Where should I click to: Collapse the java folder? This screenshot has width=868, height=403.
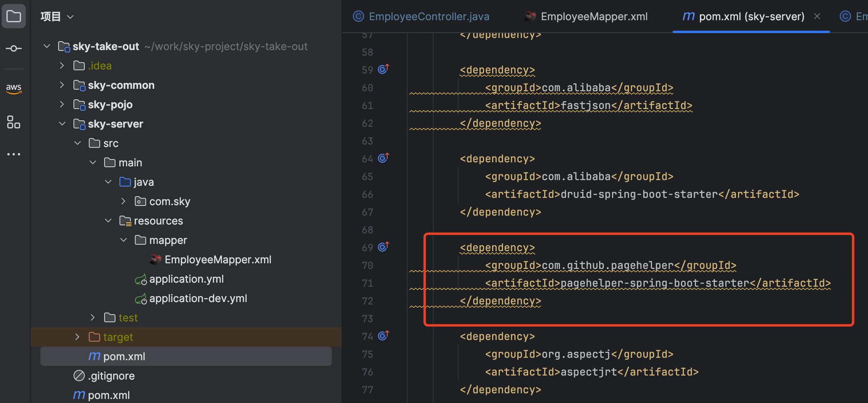[x=108, y=182]
